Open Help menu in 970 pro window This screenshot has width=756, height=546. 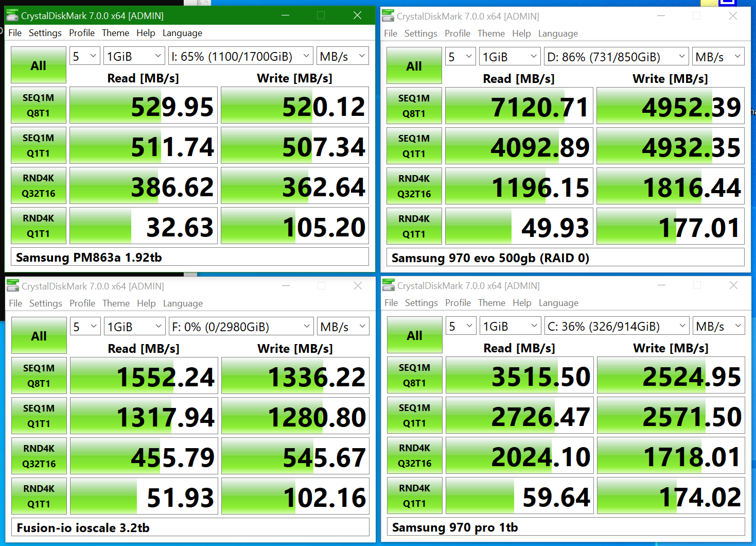pyautogui.click(x=522, y=303)
